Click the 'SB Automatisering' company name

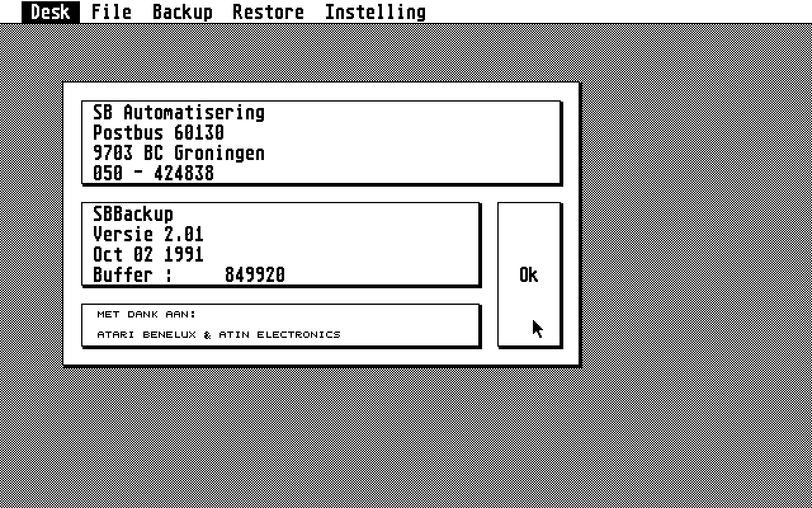point(179,112)
